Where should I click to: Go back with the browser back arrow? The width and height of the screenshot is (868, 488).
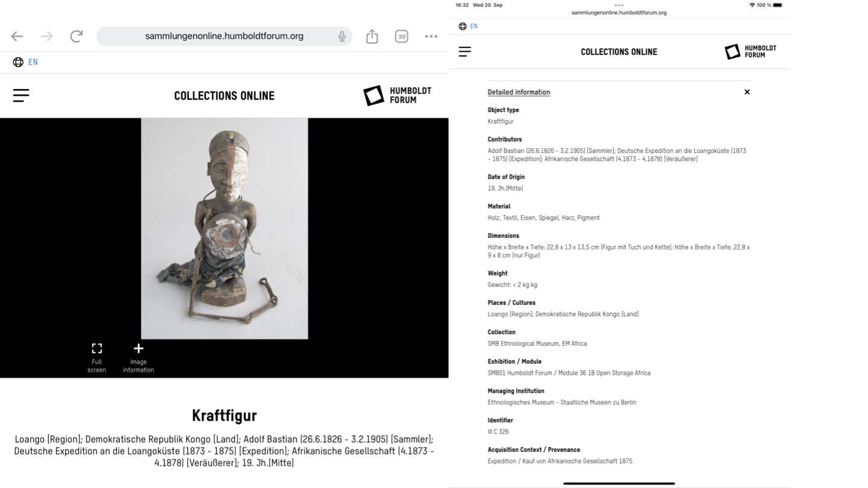pyautogui.click(x=17, y=36)
